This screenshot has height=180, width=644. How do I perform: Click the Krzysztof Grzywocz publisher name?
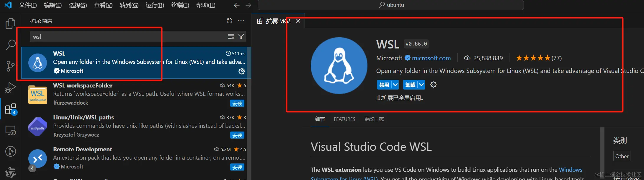(76, 134)
